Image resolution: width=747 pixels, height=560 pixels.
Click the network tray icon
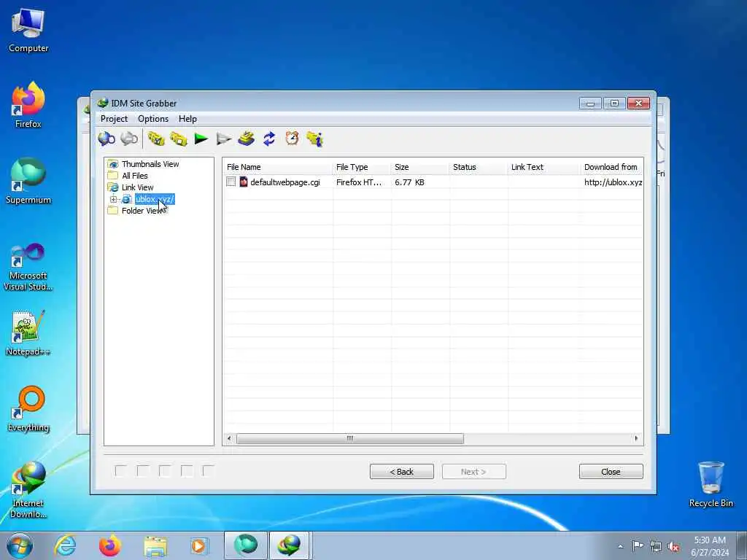[x=656, y=547]
